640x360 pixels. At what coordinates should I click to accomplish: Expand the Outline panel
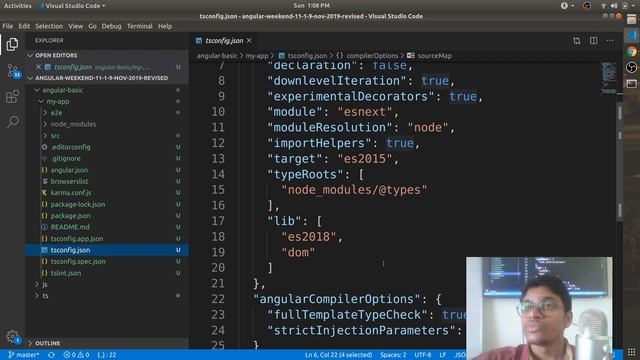(x=107, y=343)
